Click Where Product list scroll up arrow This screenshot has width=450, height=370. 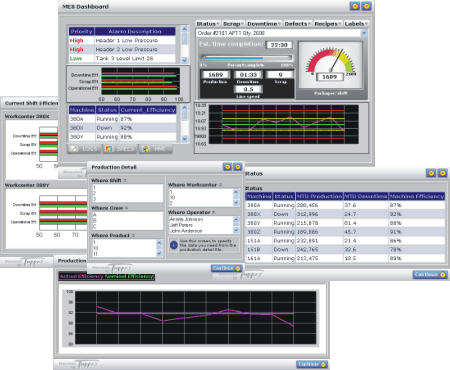click(x=159, y=243)
